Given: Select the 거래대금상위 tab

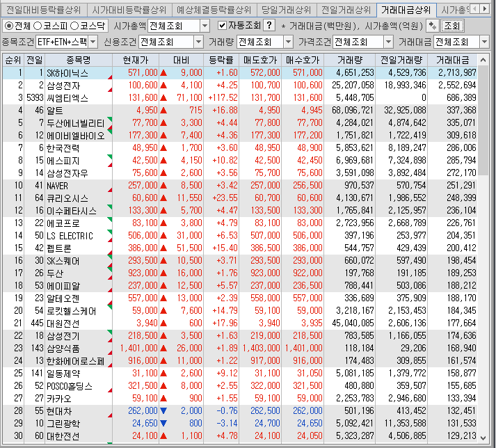Looking at the screenshot, I should [x=406, y=10].
